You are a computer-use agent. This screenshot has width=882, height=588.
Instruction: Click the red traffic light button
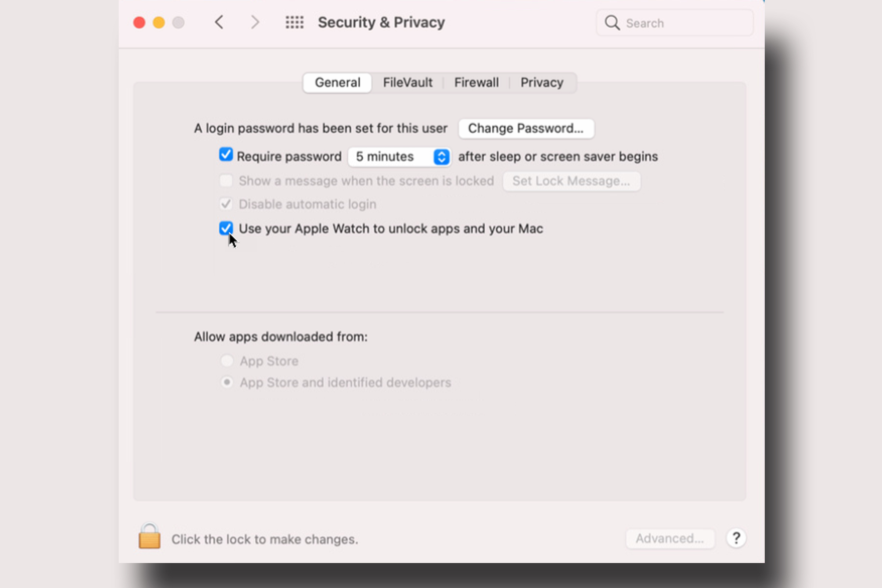tap(139, 22)
